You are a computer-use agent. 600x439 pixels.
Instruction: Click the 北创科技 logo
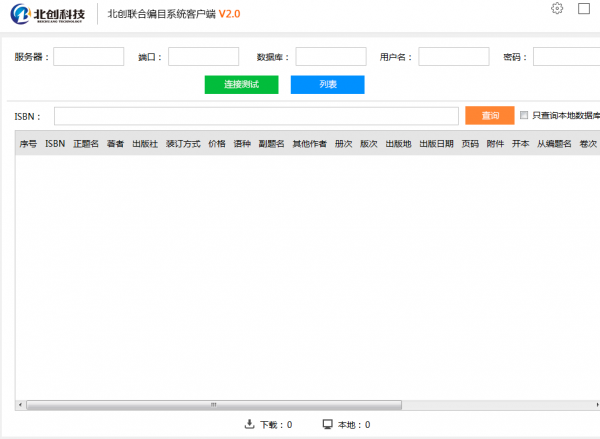tap(47, 14)
